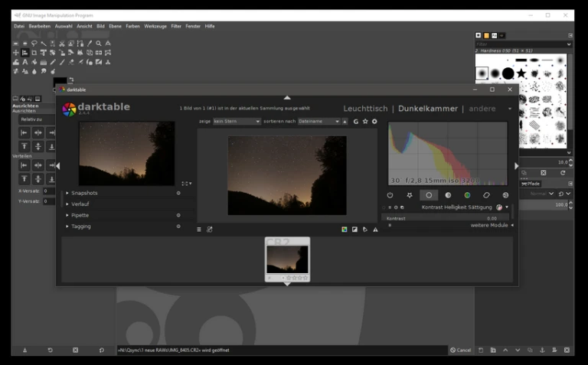Click the outlined triangle icon below darktable image

365,230
